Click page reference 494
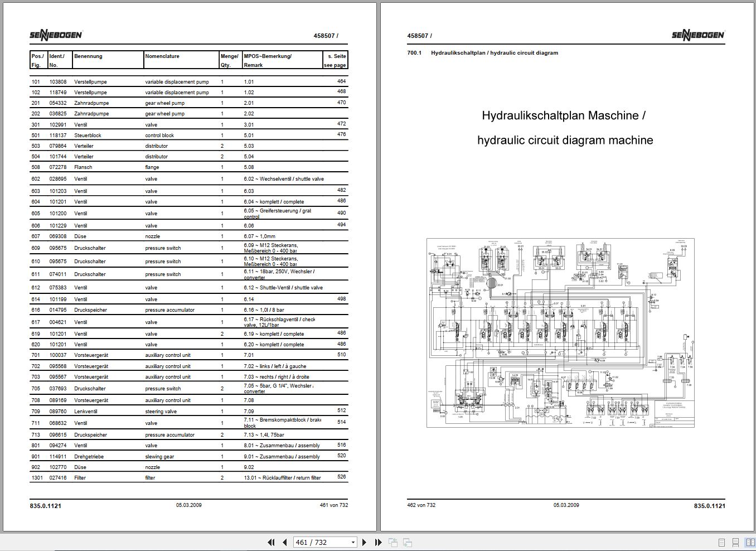The image size is (756, 551). tap(342, 225)
